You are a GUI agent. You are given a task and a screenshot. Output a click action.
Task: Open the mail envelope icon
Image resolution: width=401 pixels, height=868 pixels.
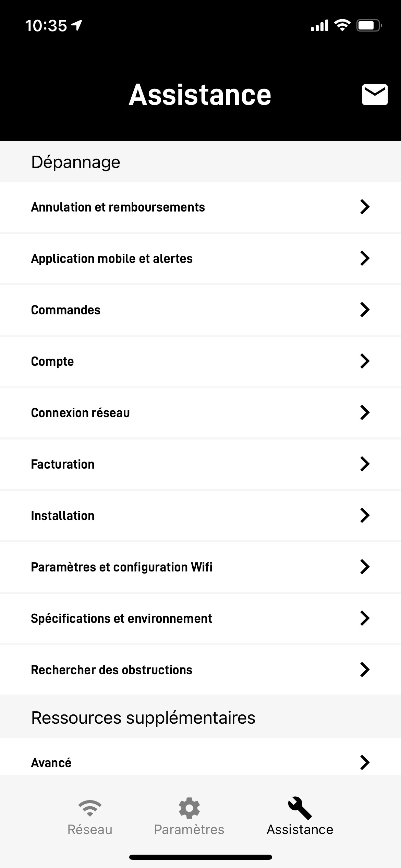point(375,95)
